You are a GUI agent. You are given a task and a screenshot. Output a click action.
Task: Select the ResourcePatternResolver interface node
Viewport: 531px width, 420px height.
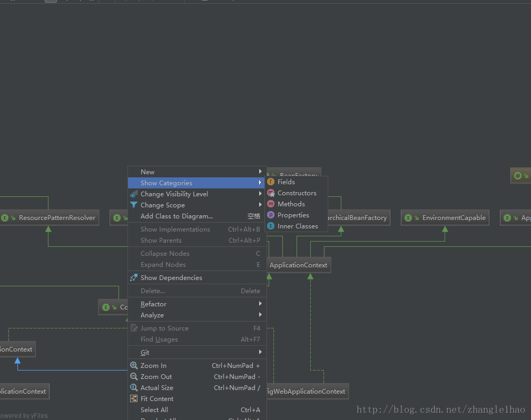point(48,217)
